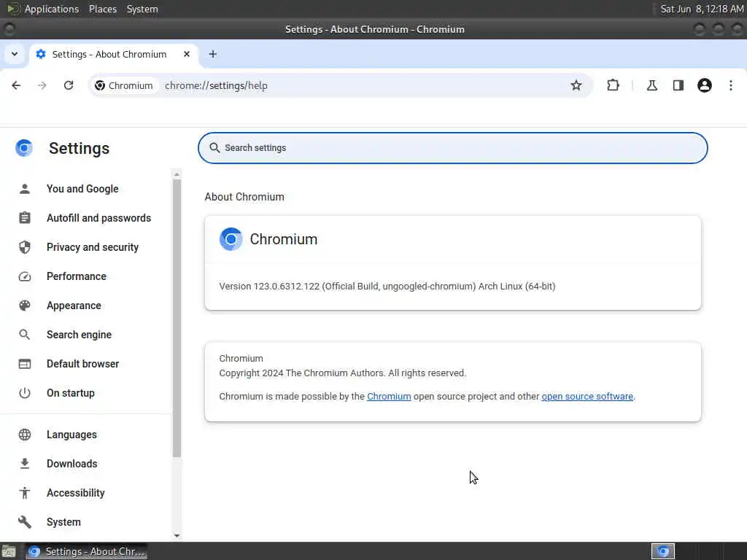Click the clock showing Sat Jun 8

702,9
